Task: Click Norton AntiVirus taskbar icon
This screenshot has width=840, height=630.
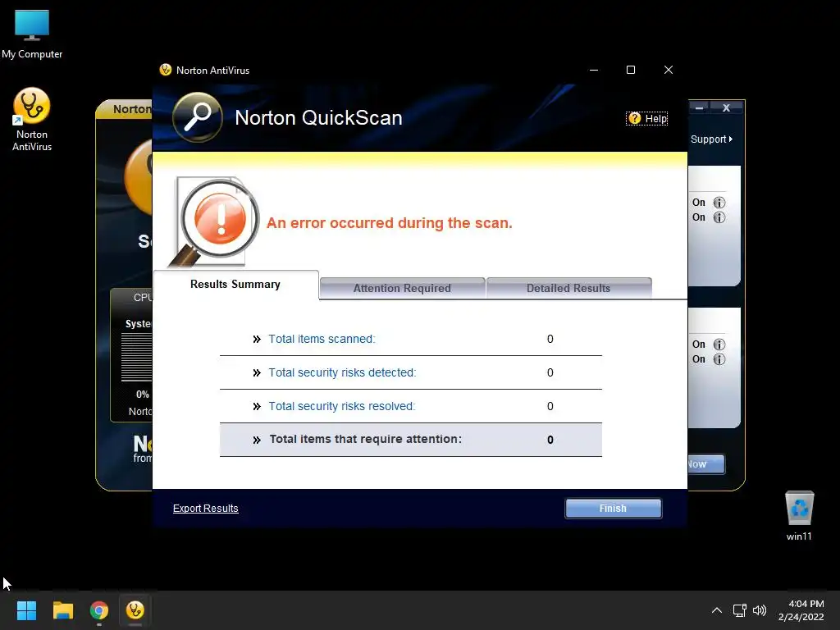Action: 135,610
